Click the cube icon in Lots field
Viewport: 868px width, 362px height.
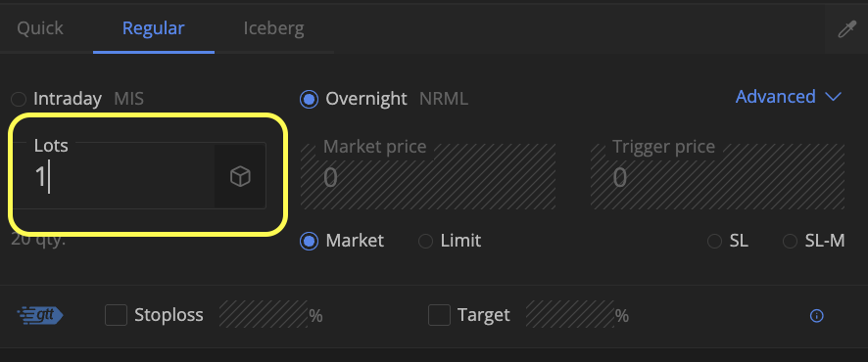click(240, 177)
